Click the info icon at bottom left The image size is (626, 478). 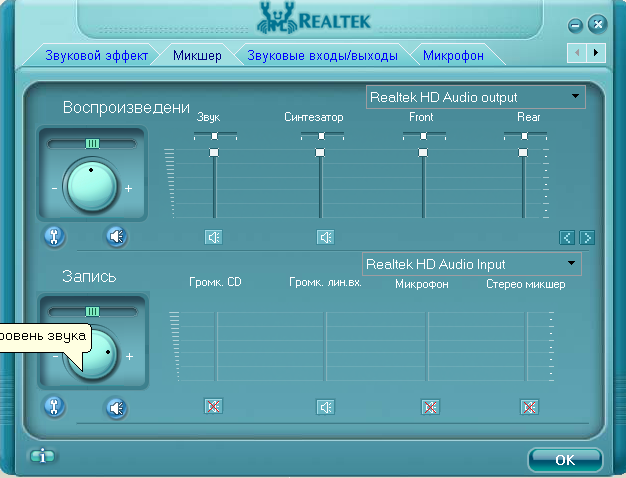(42, 456)
